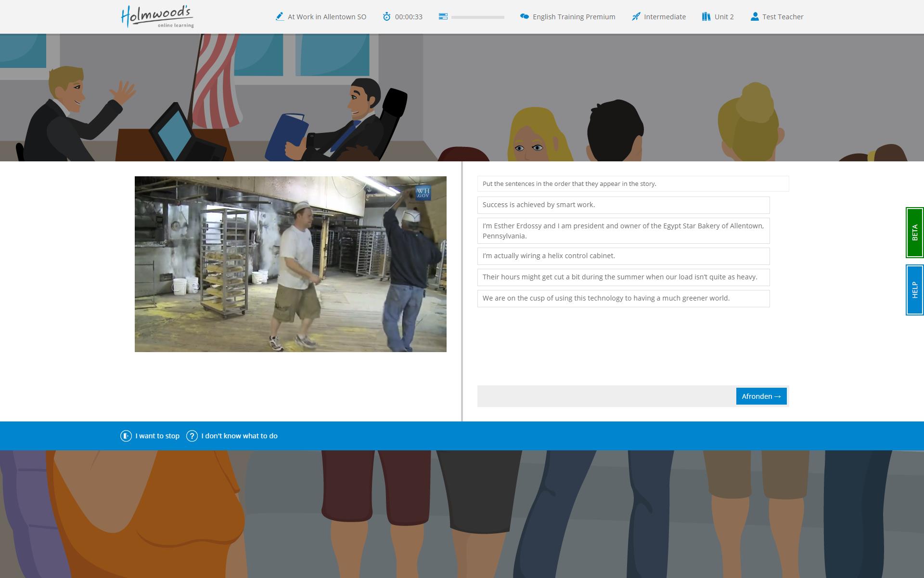Click the lesson progress bar
924x578 pixels.
pyautogui.click(x=477, y=17)
